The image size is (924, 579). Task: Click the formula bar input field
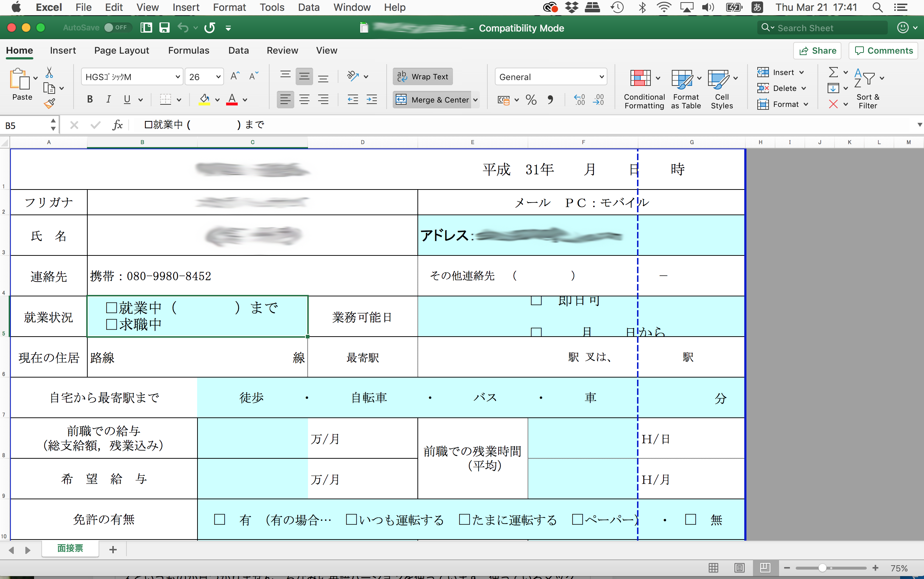point(527,124)
